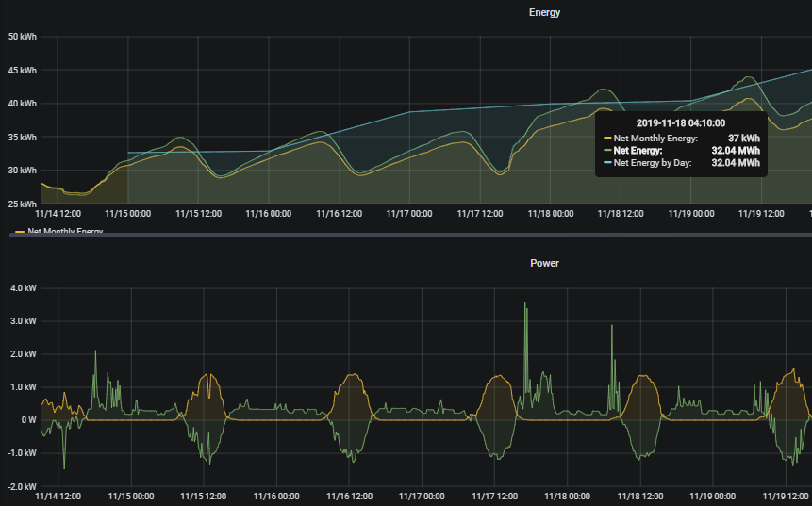This screenshot has width=812, height=506.
Task: Click the tallest Power spike above 3.0 kW
Action: [x=524, y=305]
